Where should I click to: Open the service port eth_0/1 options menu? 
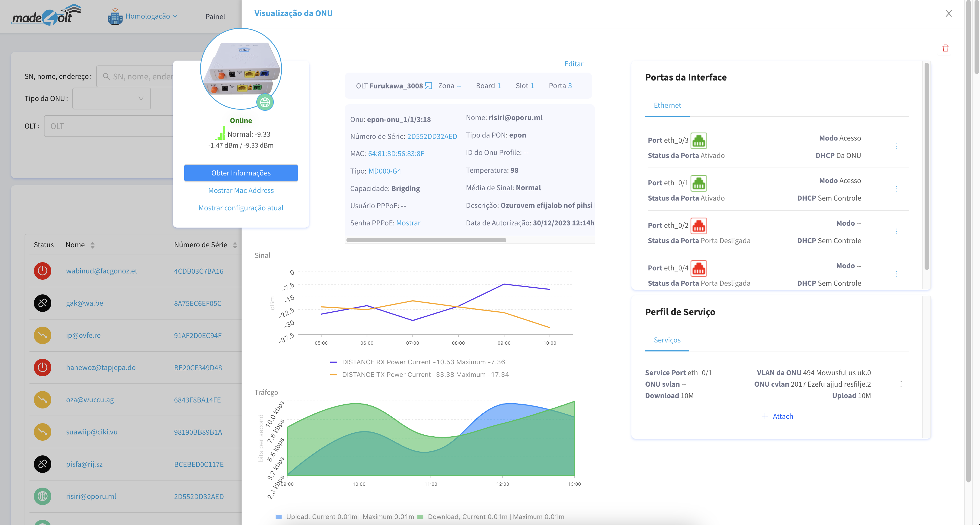point(901,384)
